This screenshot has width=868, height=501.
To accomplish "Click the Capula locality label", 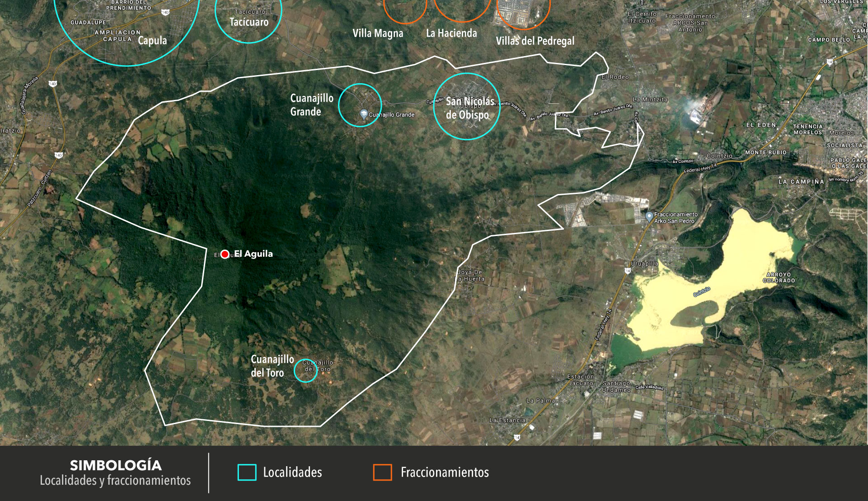I will 152,41.
